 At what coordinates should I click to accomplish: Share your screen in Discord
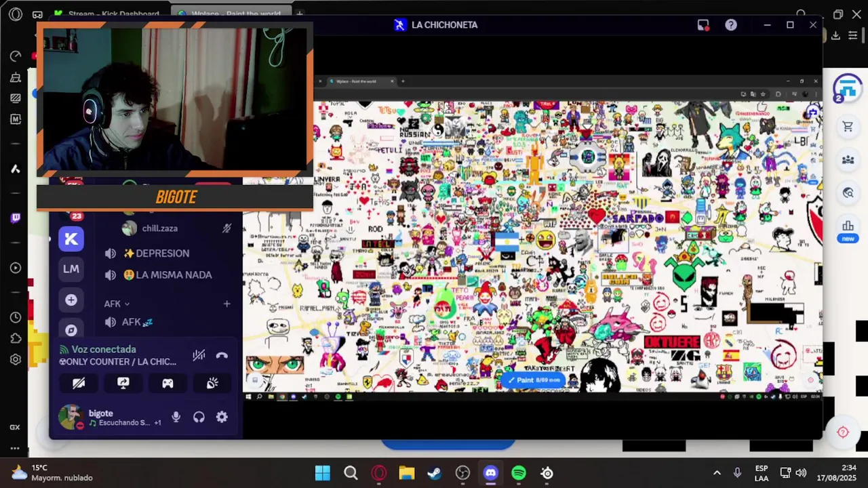[x=123, y=383]
